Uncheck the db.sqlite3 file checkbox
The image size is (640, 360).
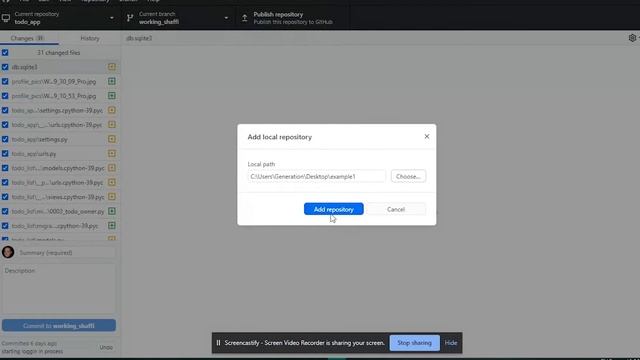click(x=5, y=67)
